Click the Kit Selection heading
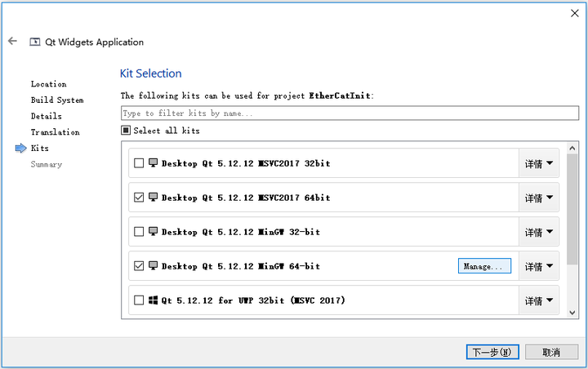This screenshot has width=588, height=369. click(151, 73)
